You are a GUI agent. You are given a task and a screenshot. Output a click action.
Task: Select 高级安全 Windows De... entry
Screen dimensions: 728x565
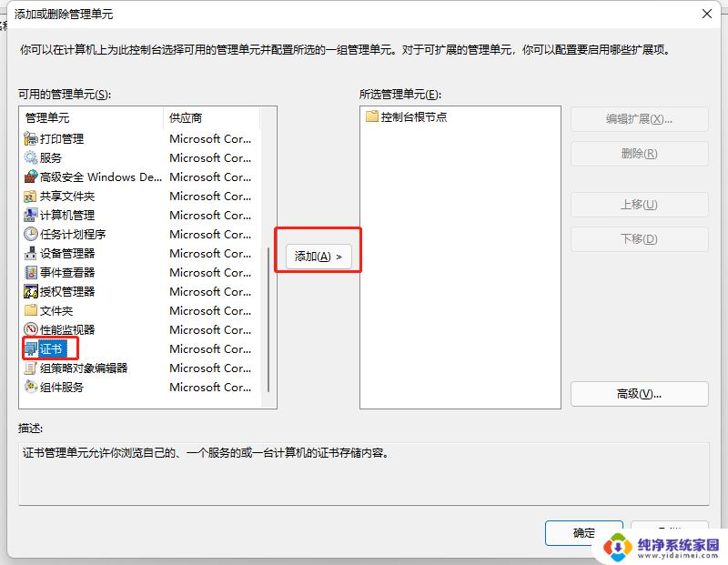[101, 177]
